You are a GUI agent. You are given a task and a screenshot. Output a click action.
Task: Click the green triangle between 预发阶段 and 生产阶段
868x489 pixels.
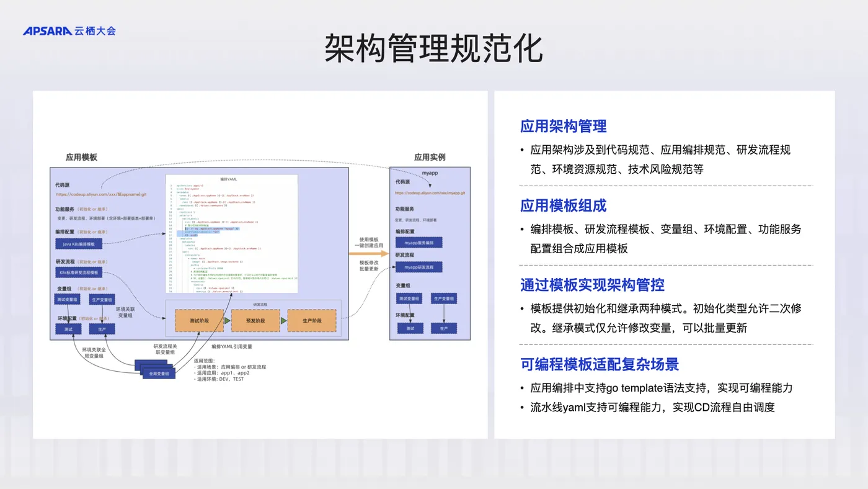[x=283, y=321]
